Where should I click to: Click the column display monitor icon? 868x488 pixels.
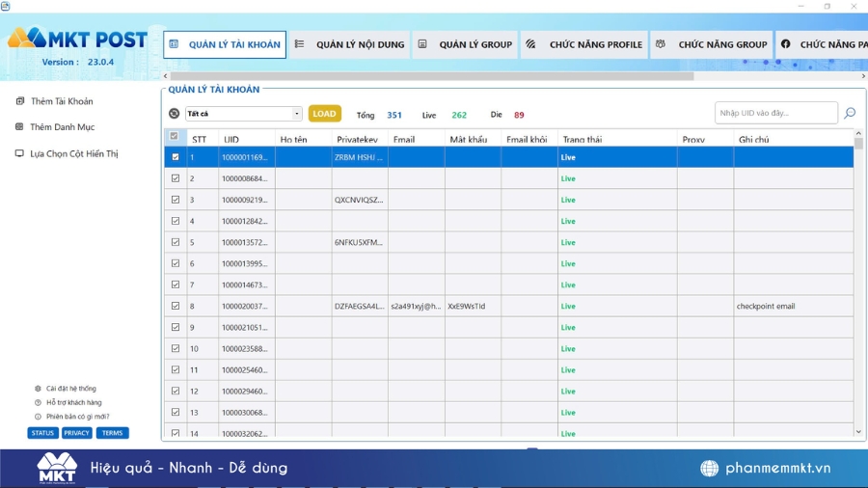(19, 153)
